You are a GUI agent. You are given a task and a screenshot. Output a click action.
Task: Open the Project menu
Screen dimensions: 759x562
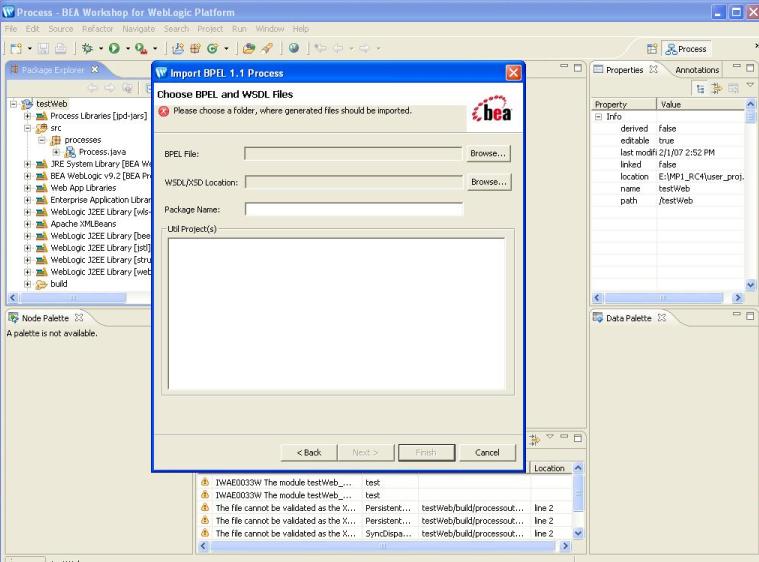point(210,29)
